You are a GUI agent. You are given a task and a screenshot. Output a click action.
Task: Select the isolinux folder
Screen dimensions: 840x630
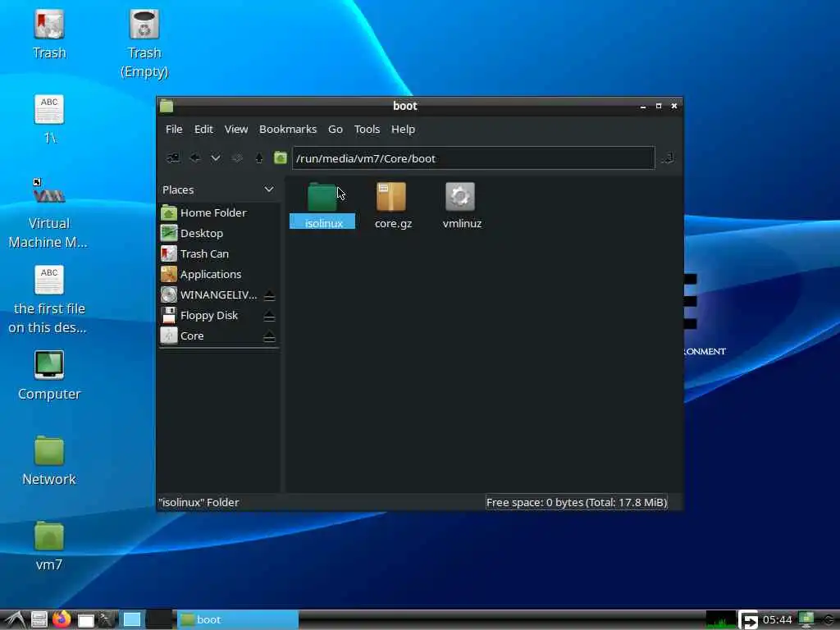[322, 206]
